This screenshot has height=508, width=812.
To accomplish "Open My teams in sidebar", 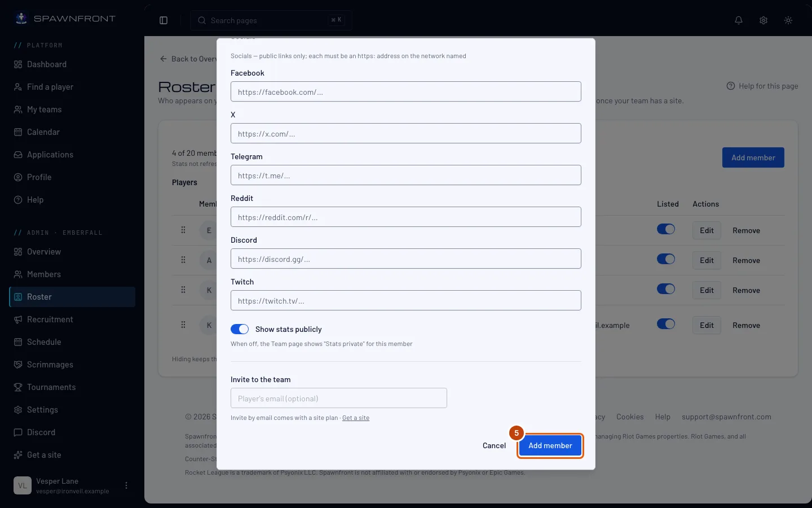I will point(72,110).
